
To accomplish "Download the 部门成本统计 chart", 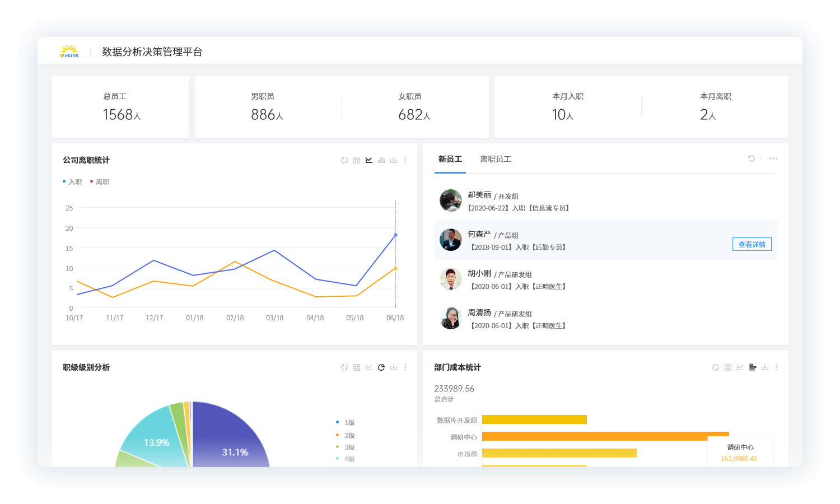I will tap(765, 367).
